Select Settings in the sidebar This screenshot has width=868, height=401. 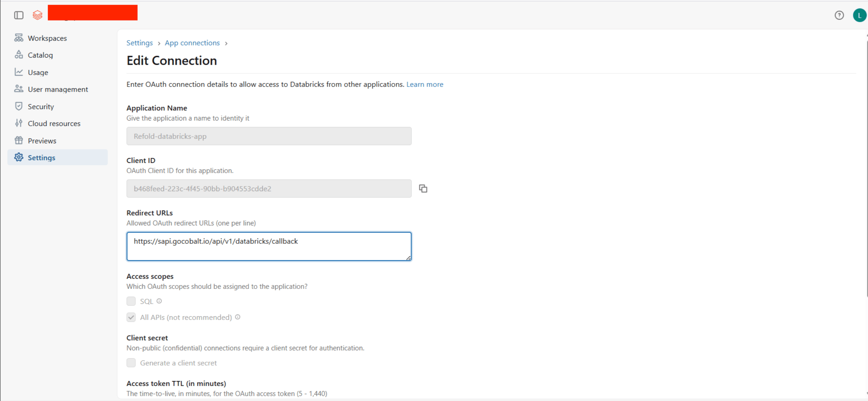pos(58,157)
